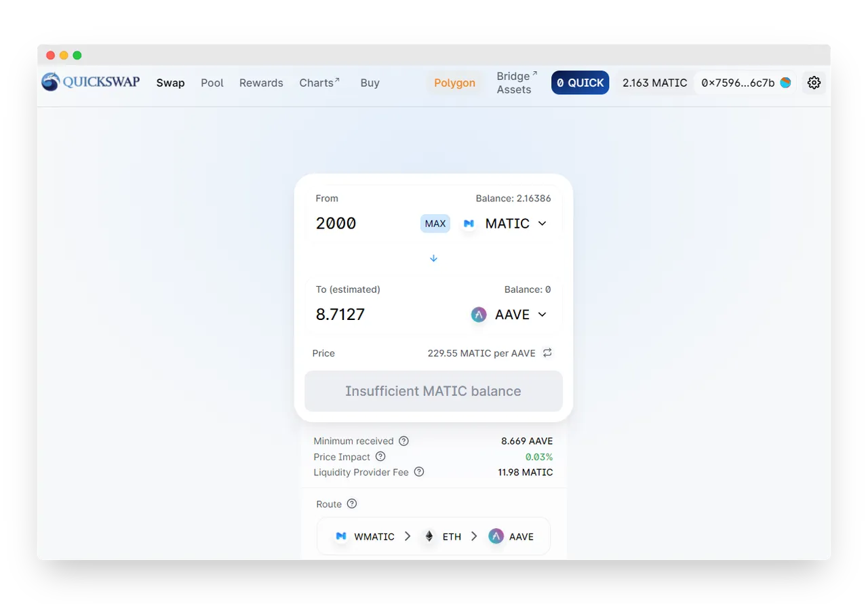Click the ETH label in route
Image resolution: width=868 pixels, height=604 pixels.
(452, 536)
